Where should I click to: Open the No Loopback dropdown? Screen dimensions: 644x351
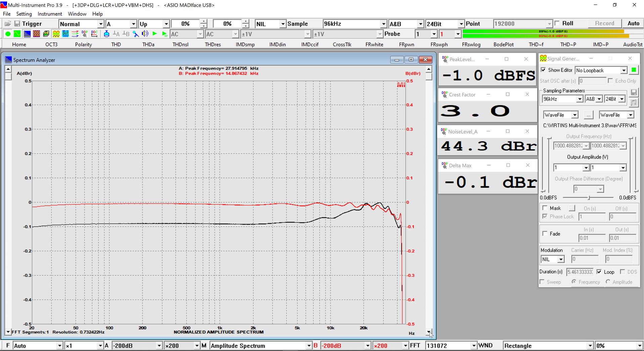[x=601, y=70]
